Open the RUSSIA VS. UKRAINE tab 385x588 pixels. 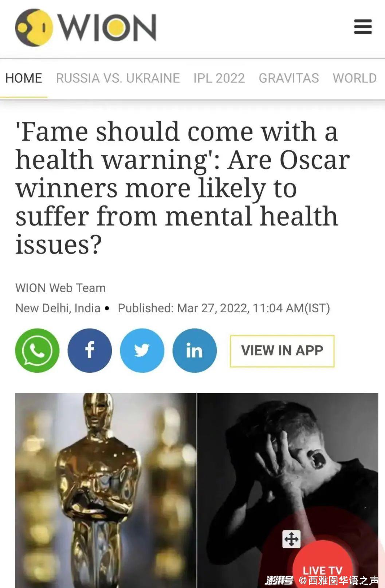[118, 78]
